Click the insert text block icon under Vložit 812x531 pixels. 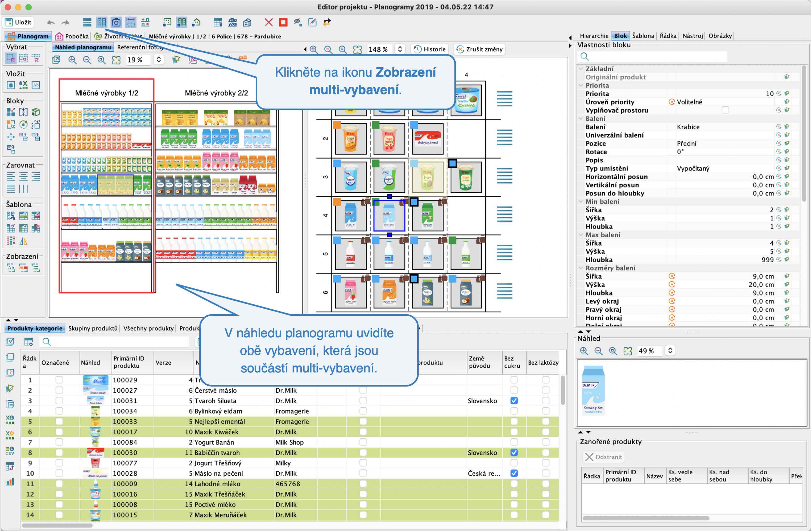pyautogui.click(x=35, y=85)
